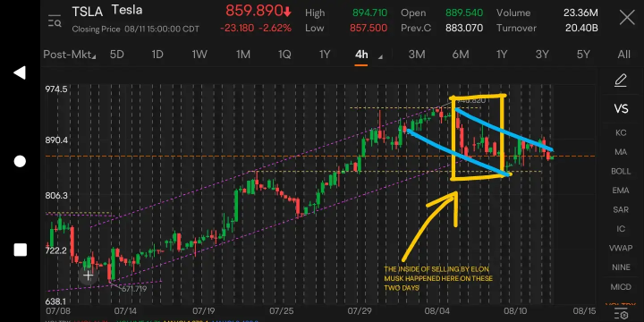The width and height of the screenshot is (644, 322).
Task: Toggle the BOLL indicator
Action: coord(621,171)
